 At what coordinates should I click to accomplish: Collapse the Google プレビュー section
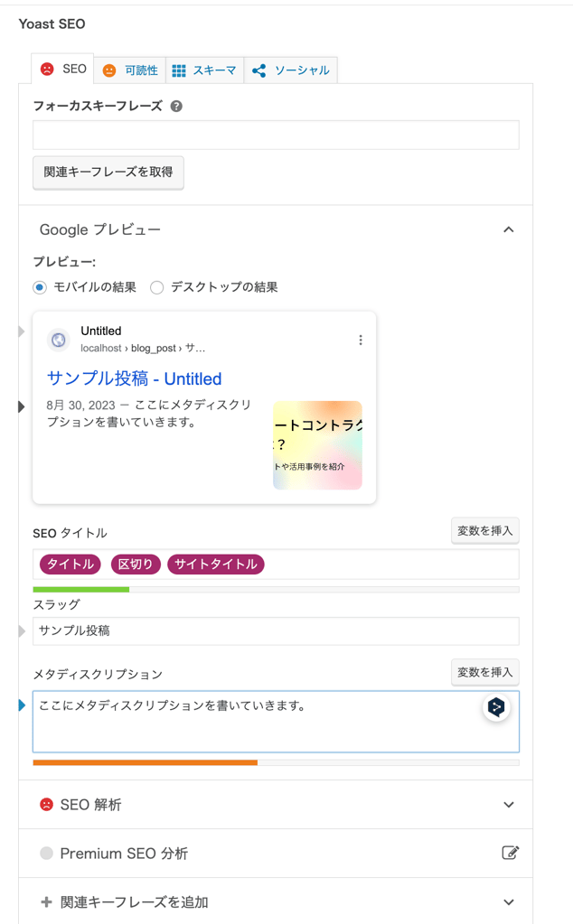click(x=508, y=229)
